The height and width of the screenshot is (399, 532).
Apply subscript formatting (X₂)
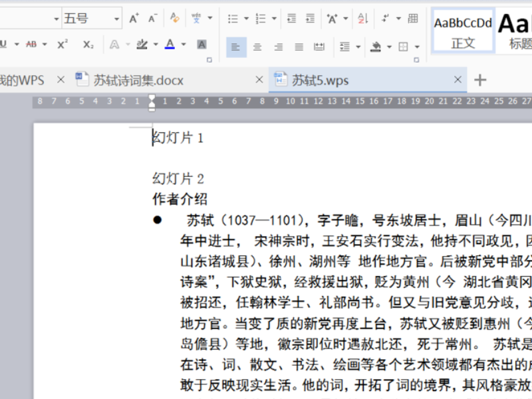[x=88, y=44]
